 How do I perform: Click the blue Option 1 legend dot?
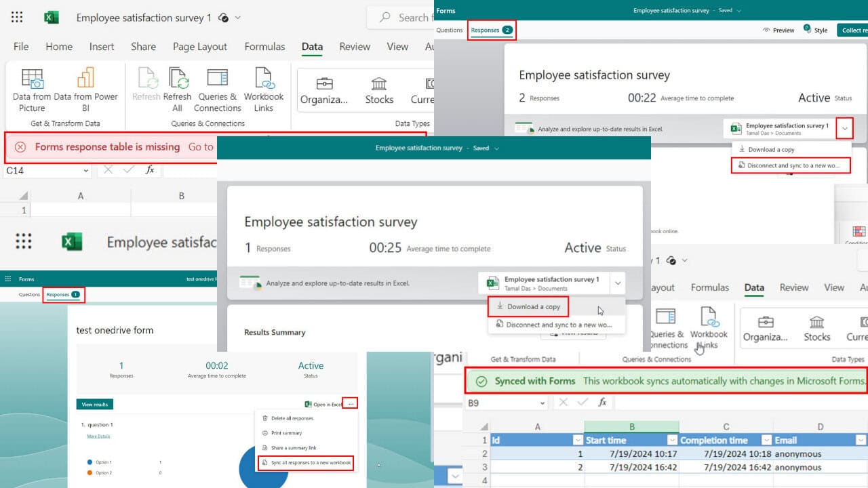[x=90, y=462]
